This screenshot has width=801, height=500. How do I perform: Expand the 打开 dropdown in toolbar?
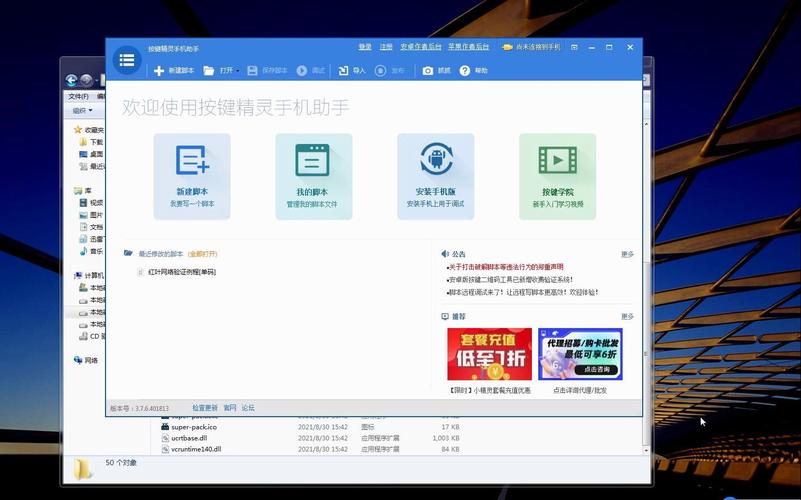coord(240,71)
